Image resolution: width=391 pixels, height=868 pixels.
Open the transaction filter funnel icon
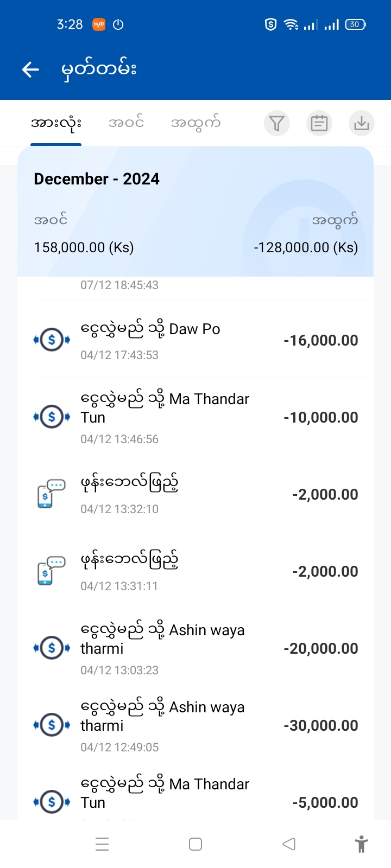point(277,123)
